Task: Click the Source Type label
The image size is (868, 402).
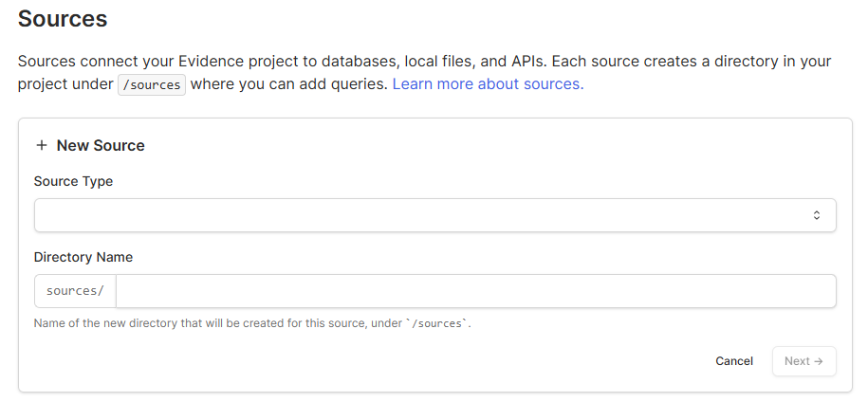Action: [73, 181]
